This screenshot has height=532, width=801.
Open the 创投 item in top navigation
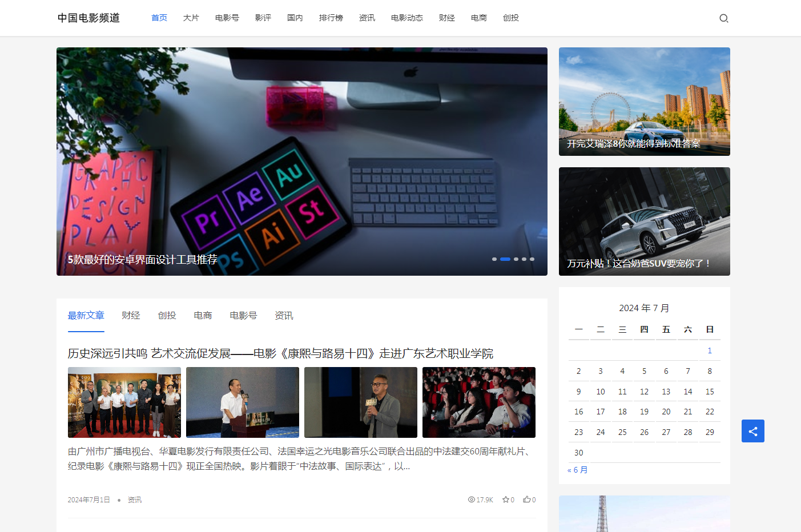click(x=511, y=18)
